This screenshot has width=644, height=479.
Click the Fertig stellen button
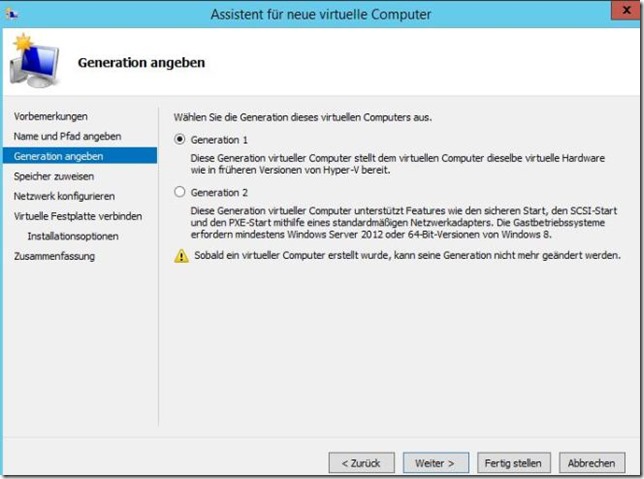[x=513, y=463]
